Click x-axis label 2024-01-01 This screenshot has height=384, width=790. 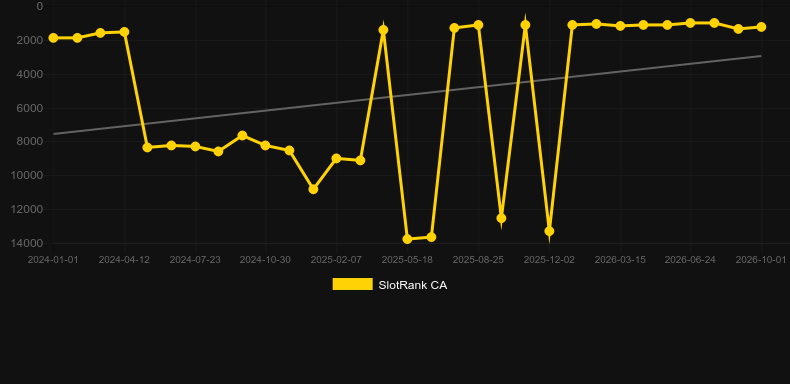[x=53, y=260]
